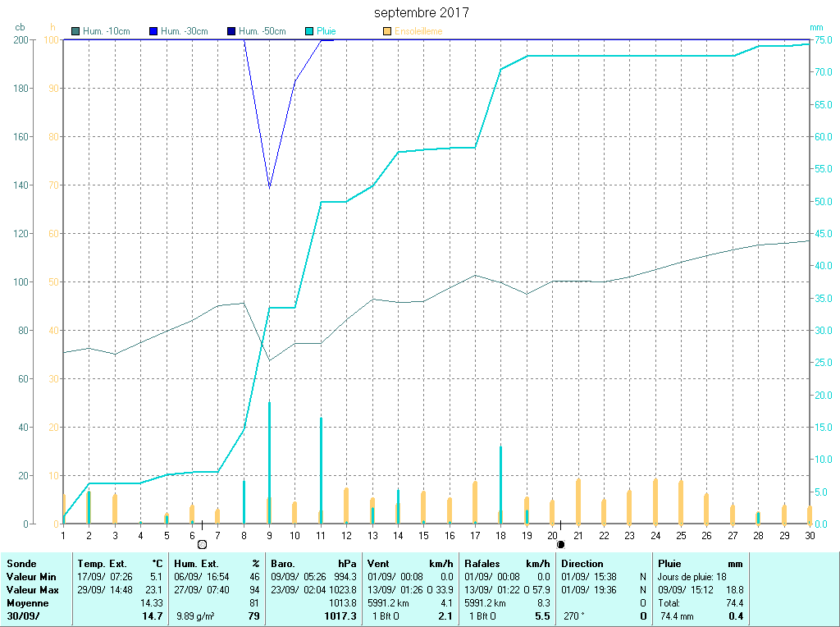
Task: Click the Hum. -30cm legend color square
Action: (153, 32)
